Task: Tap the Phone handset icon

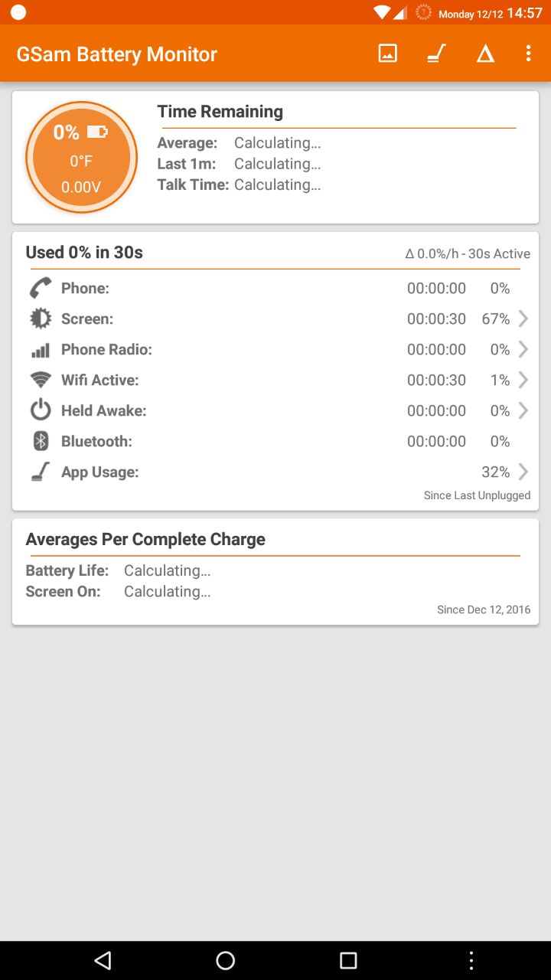Action: pyautogui.click(x=41, y=288)
